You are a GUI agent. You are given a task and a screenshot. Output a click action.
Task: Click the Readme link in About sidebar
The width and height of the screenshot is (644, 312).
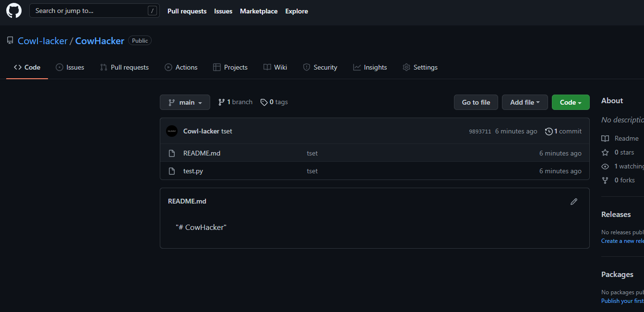(x=620, y=138)
